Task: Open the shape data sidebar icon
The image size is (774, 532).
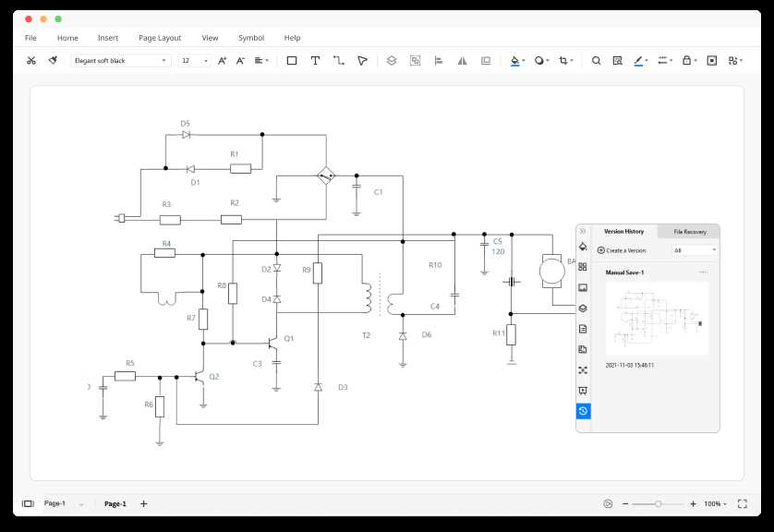Action: (583, 349)
